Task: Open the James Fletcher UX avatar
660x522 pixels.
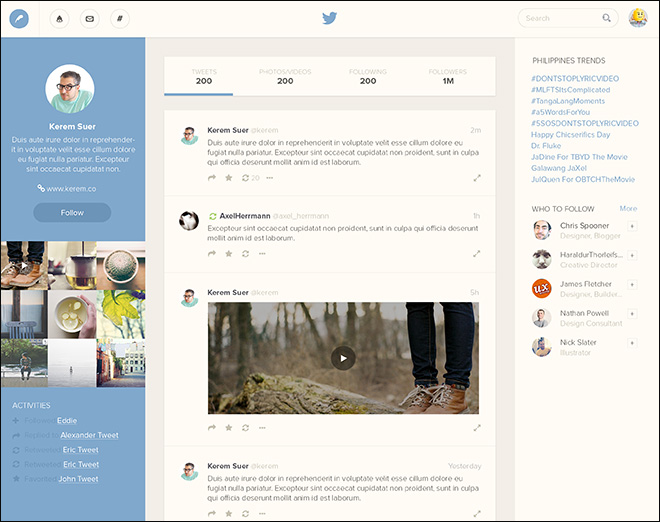Action: point(542,288)
